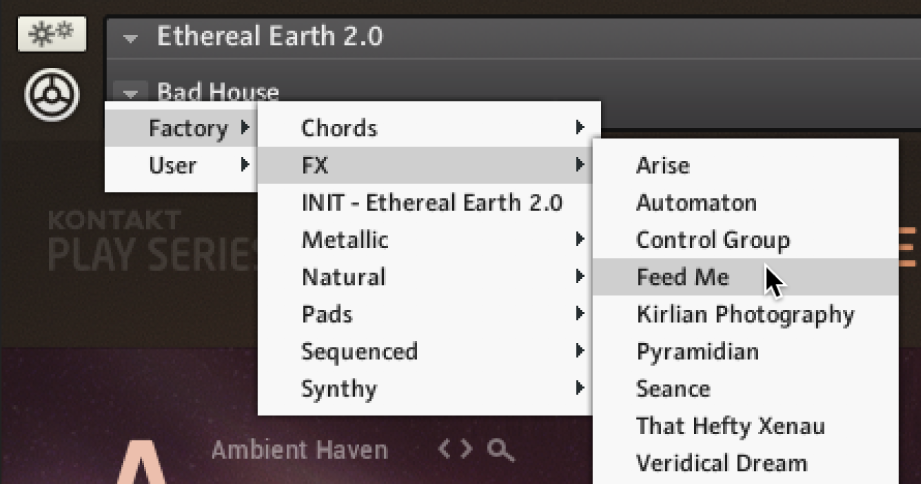Select Kirlian Photography from the FX list
Screen dimensions: 921x484
tap(745, 315)
